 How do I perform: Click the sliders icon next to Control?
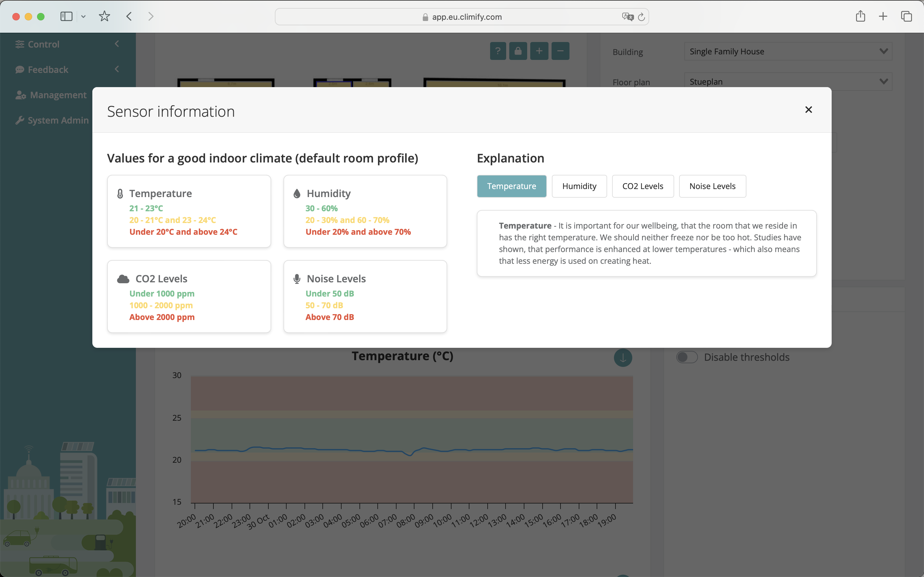pyautogui.click(x=19, y=44)
